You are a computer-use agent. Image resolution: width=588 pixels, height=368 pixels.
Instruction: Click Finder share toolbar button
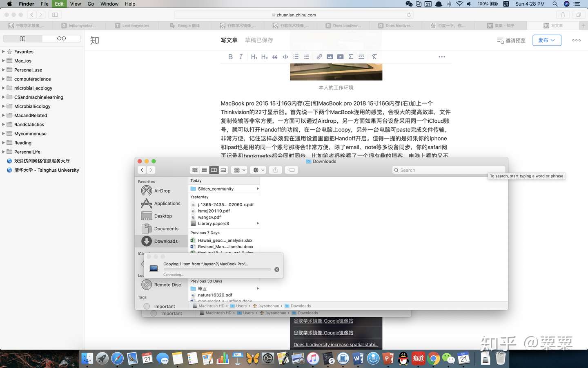point(275,170)
